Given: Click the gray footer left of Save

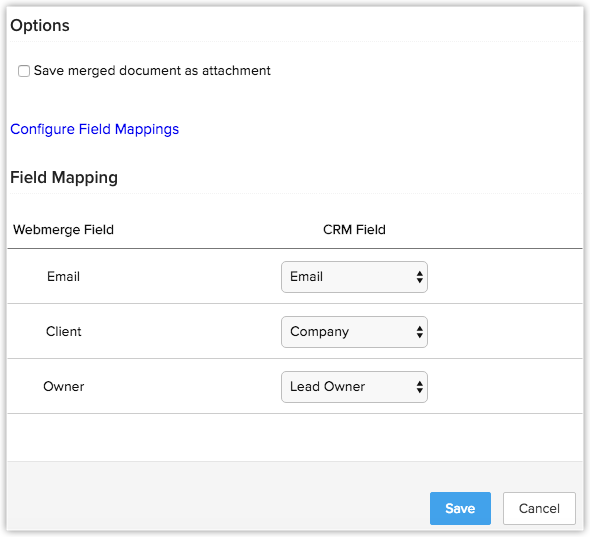Looking at the screenshot, I should point(218,496).
